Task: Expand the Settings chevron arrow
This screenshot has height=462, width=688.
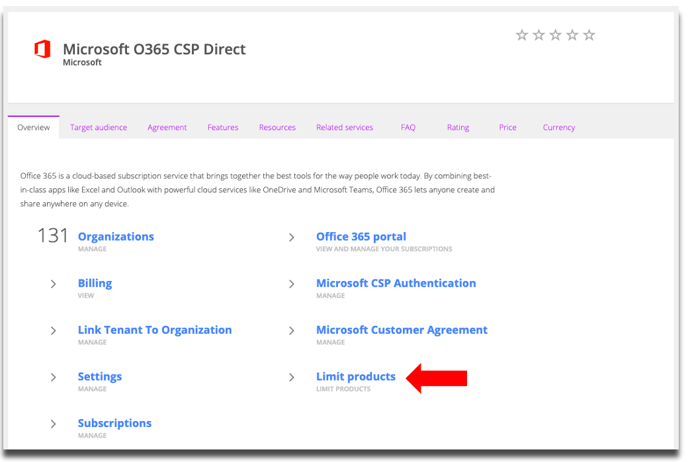Action: (53, 377)
